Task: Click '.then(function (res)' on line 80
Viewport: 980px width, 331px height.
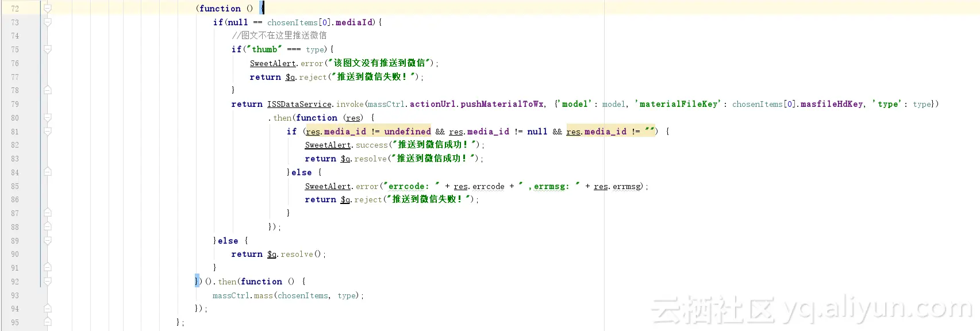Action: coord(316,118)
